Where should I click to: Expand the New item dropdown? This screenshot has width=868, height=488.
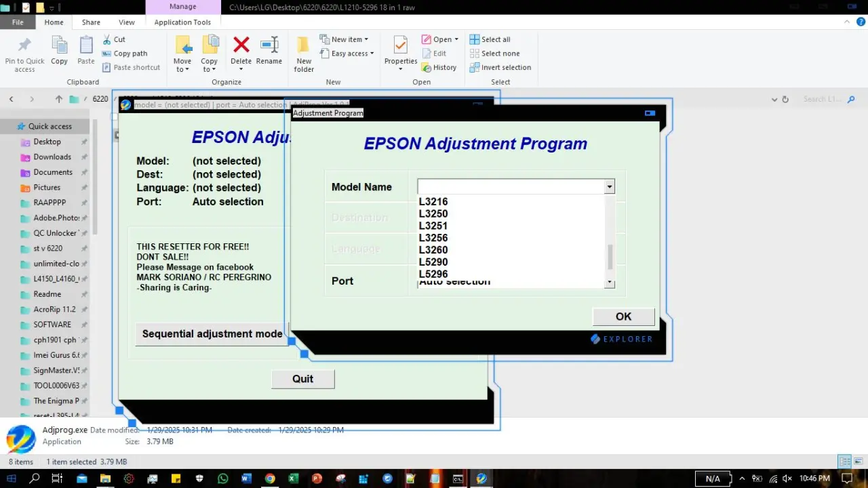(x=366, y=39)
